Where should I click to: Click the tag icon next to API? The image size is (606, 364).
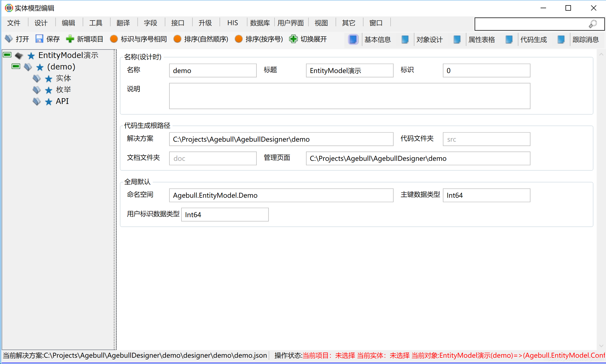pyautogui.click(x=36, y=101)
